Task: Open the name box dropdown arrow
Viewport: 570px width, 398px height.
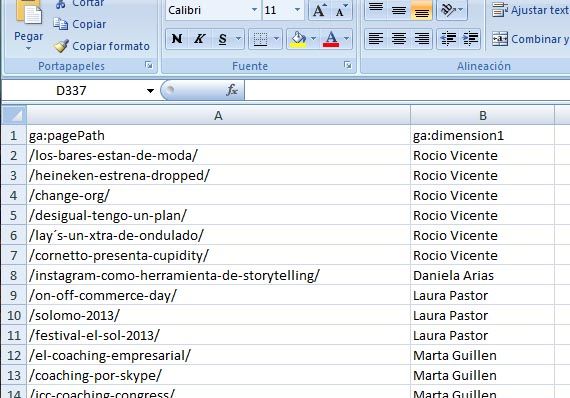Action: pyautogui.click(x=150, y=91)
